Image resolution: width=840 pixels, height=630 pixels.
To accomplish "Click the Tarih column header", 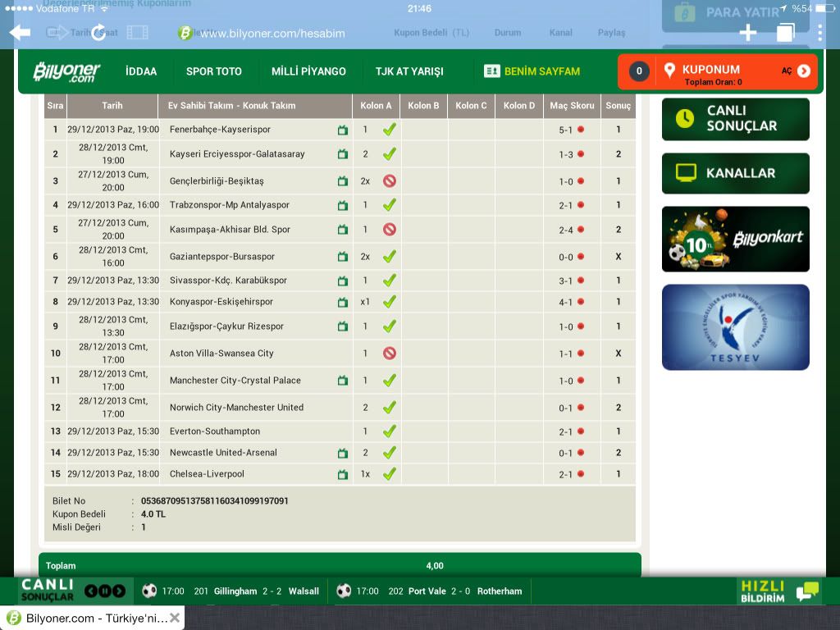I will (112, 106).
